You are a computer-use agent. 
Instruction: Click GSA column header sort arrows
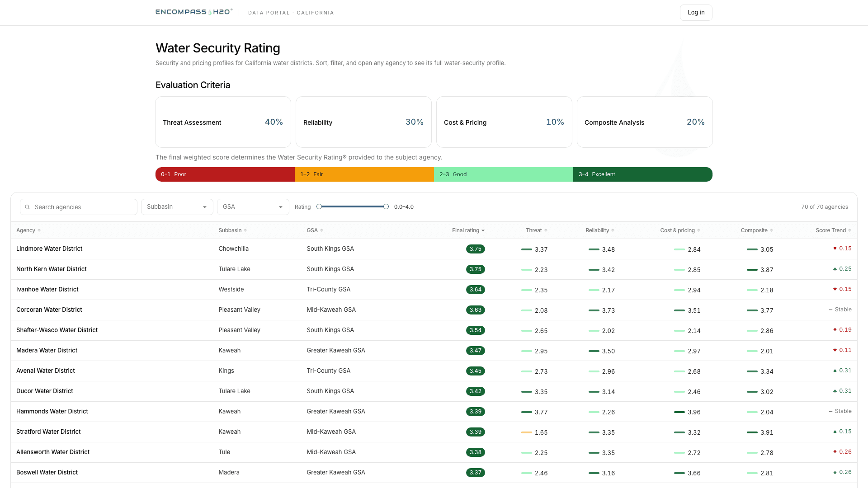click(322, 230)
